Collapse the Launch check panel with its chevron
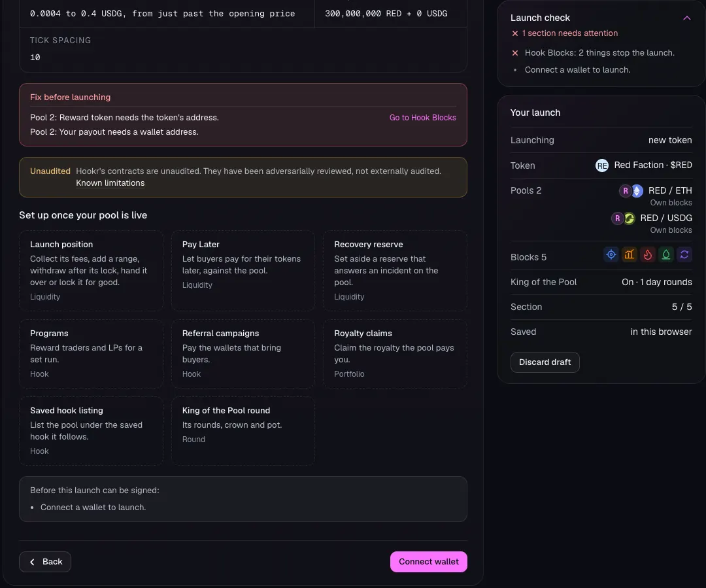Viewport: 706px width, 588px height. [x=686, y=18]
